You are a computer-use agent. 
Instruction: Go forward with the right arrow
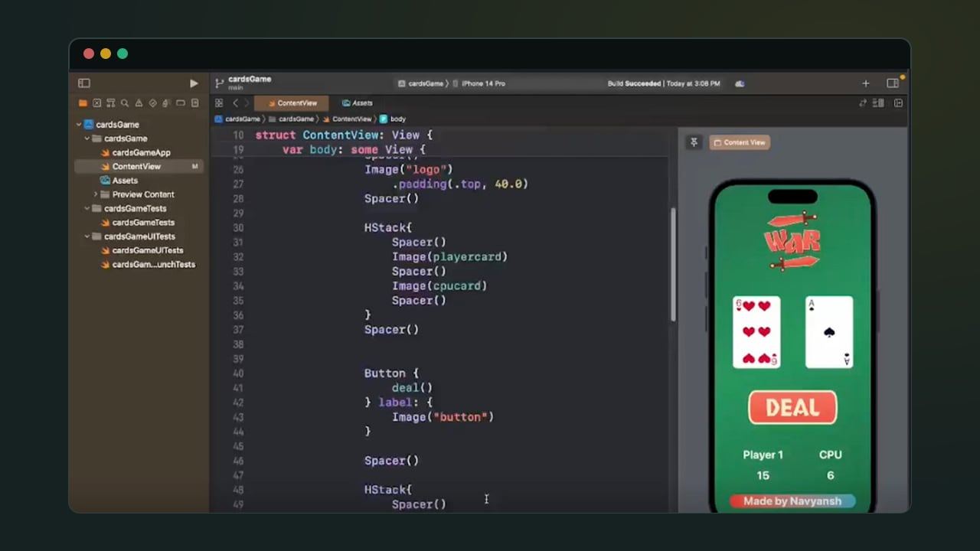246,103
